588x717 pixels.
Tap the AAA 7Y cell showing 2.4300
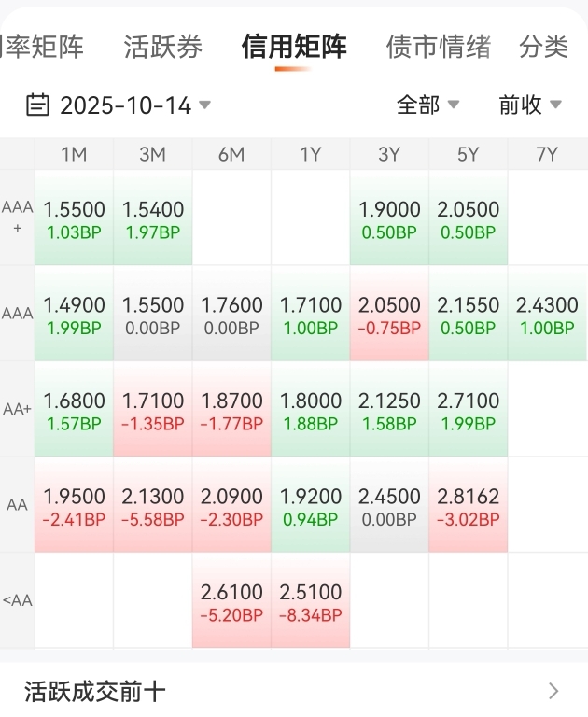point(547,315)
